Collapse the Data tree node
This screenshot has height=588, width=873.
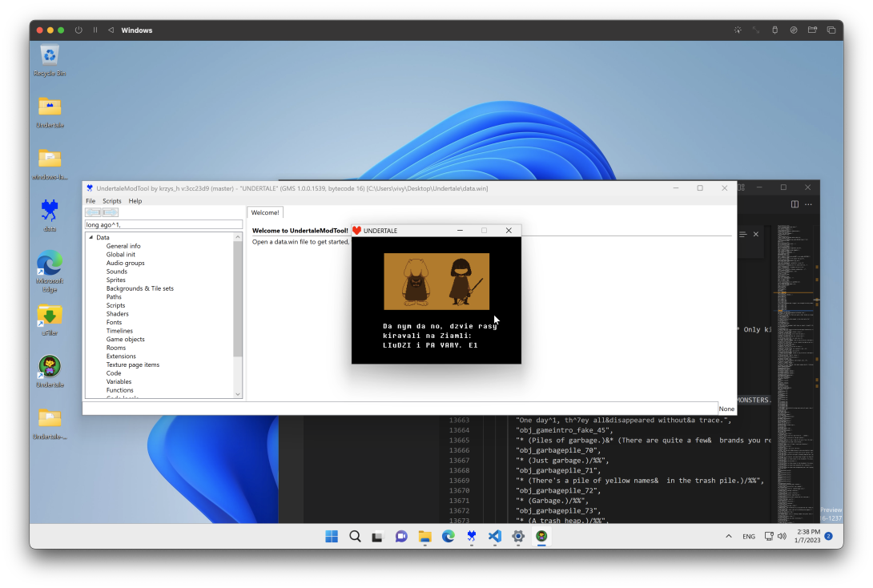click(91, 237)
